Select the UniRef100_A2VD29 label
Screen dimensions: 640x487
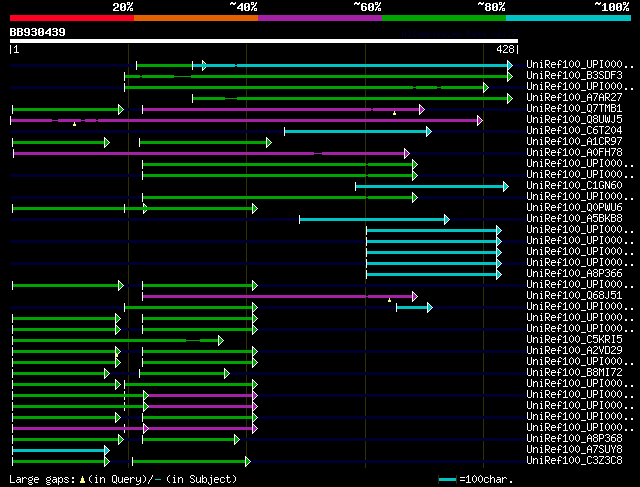pyautogui.click(x=574, y=350)
